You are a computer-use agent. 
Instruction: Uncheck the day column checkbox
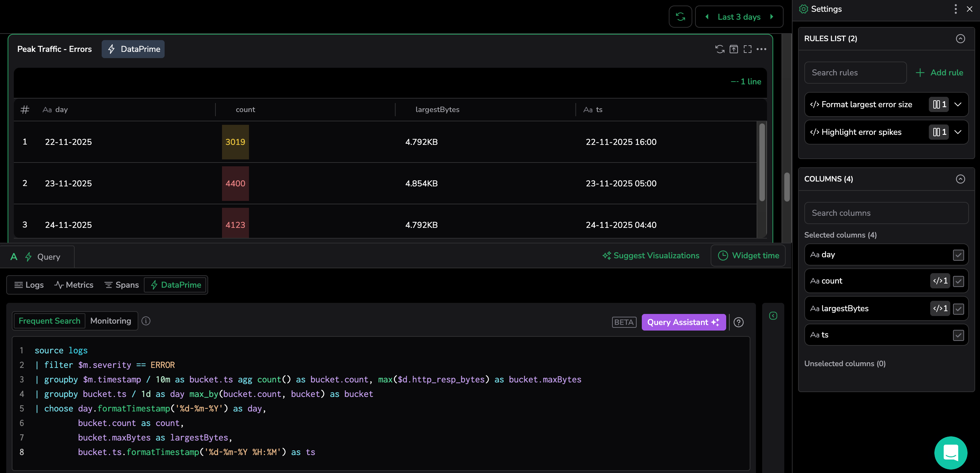point(958,255)
